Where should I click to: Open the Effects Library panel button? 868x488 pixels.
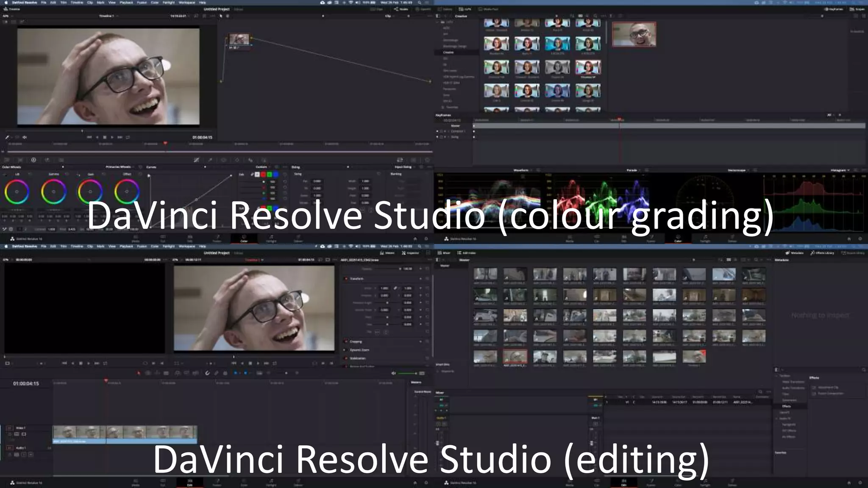point(822,253)
